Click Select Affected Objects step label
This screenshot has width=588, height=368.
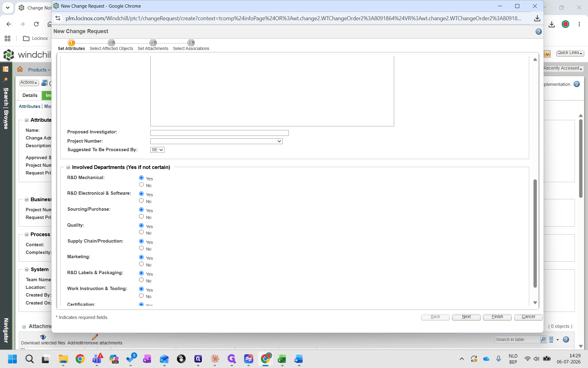111,48
